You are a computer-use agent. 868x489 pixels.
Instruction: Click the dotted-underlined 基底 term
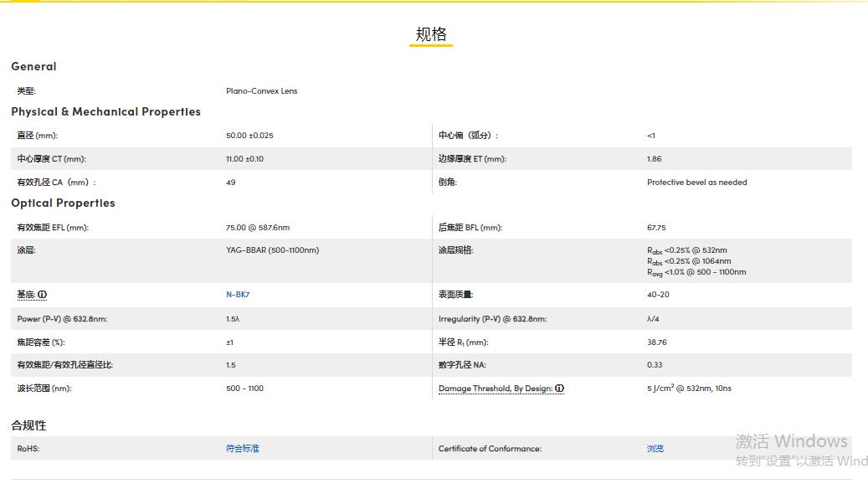pyautogui.click(x=27, y=294)
